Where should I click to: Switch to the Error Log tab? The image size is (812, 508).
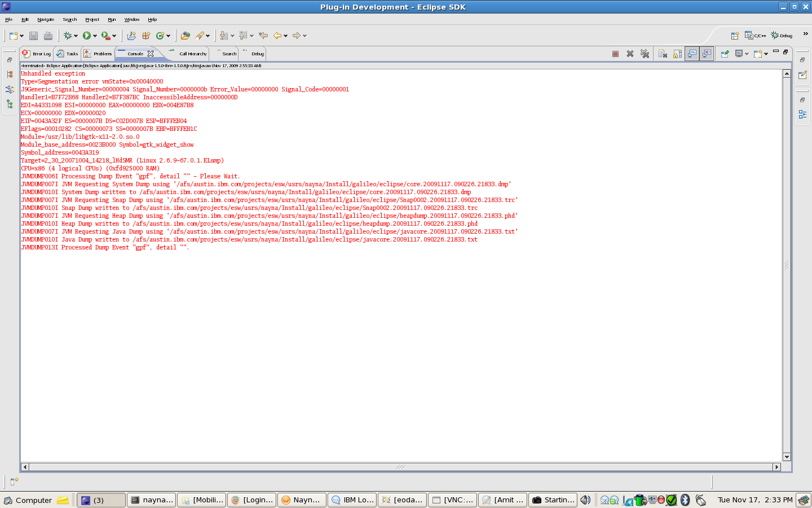pyautogui.click(x=37, y=54)
